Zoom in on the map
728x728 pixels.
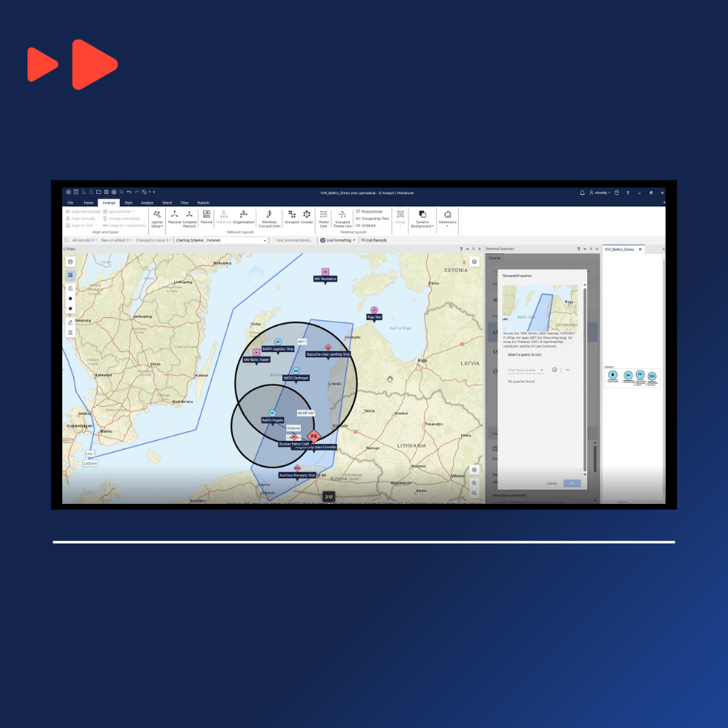475,482
